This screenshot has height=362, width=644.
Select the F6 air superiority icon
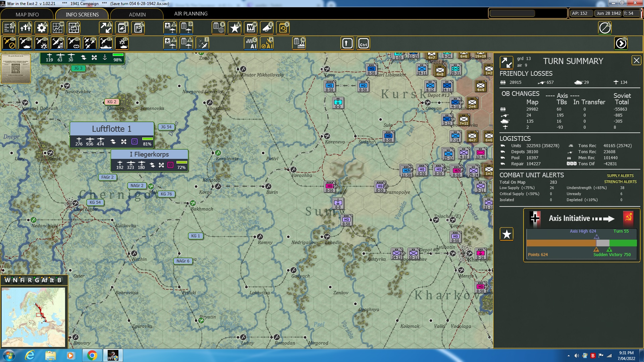90,44
